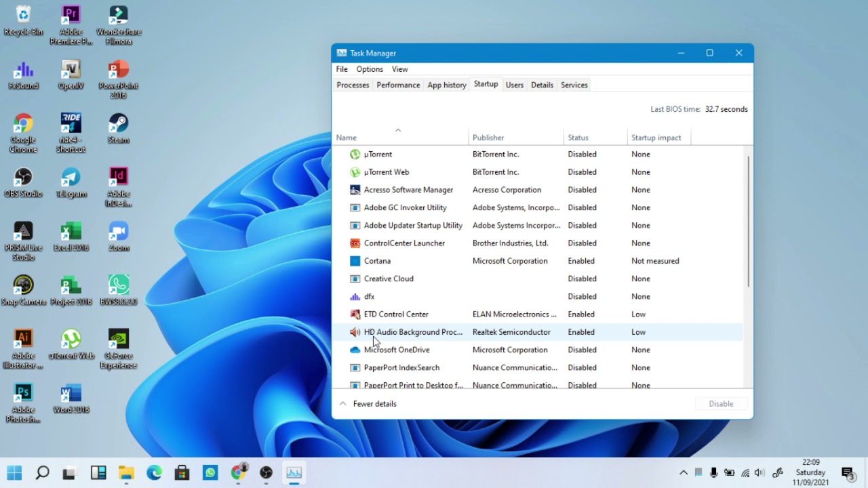Open Widgets from the taskbar
The height and width of the screenshot is (488, 868).
(98, 472)
